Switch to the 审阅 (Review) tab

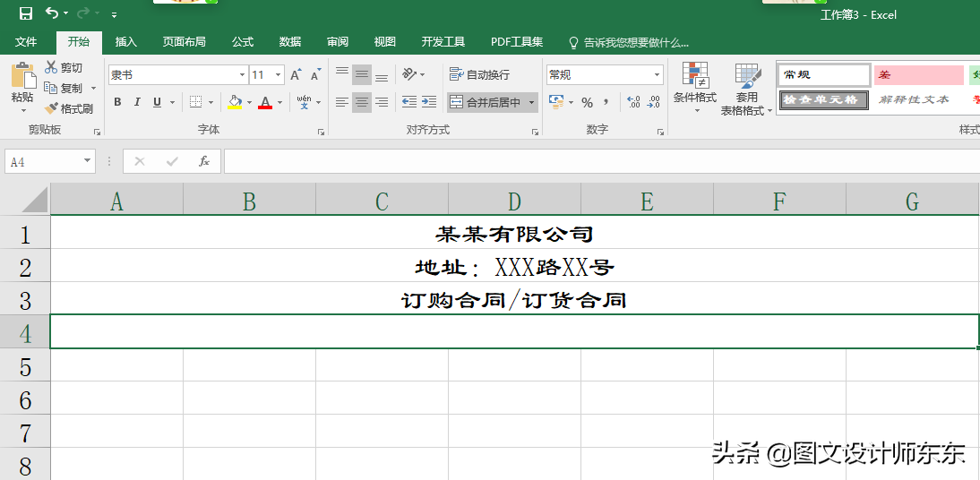[338, 42]
